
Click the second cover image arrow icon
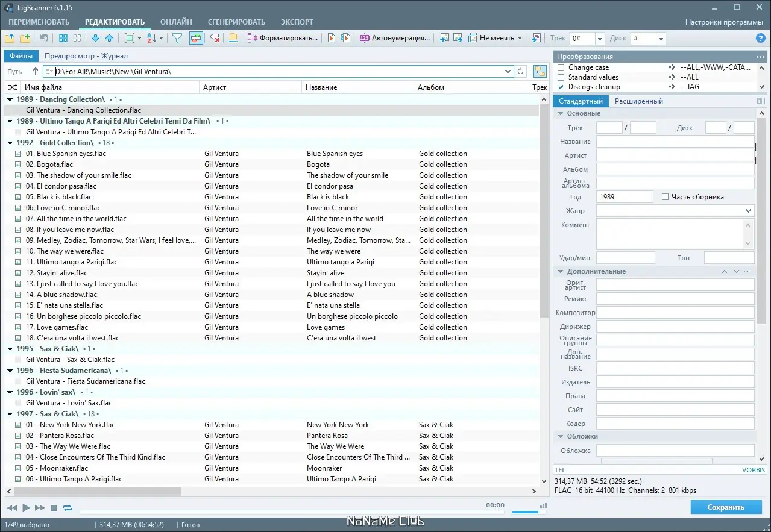pyautogui.click(x=458, y=38)
